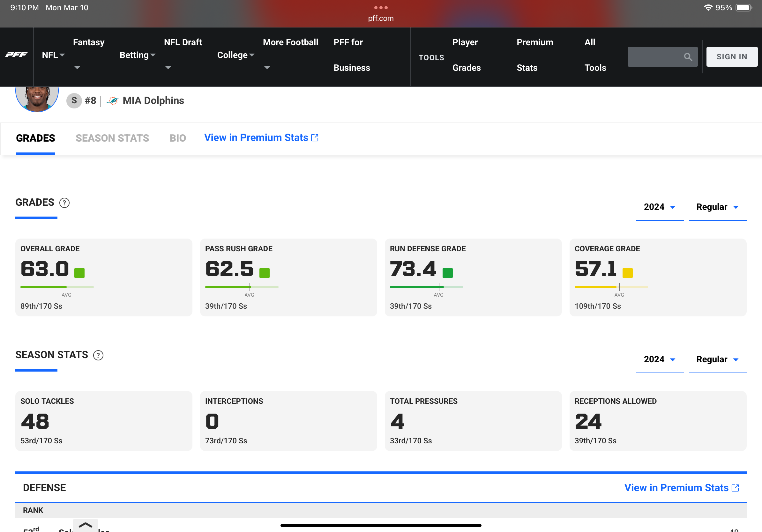Click the 73rd/170 Ss interceptions rank
The height and width of the screenshot is (532, 762).
point(226,441)
